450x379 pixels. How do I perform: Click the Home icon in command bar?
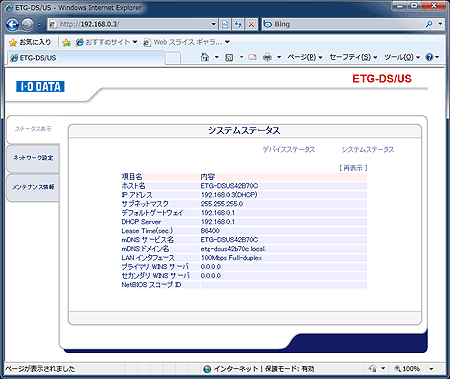click(205, 57)
